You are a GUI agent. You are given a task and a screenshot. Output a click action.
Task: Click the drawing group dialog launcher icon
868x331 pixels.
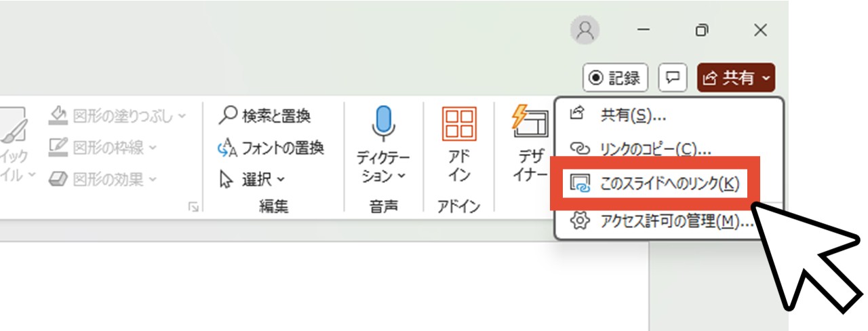coord(193,207)
